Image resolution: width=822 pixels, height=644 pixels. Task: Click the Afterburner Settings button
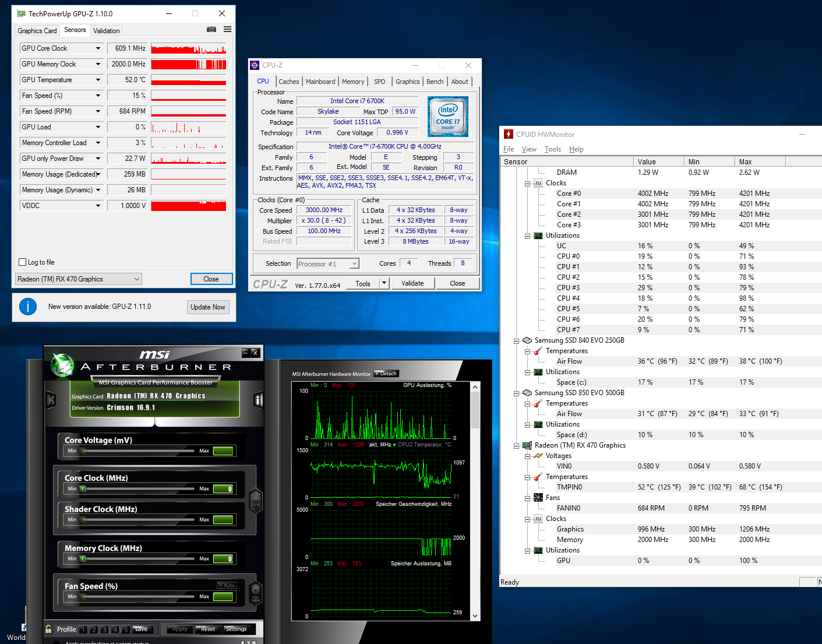[237, 629]
